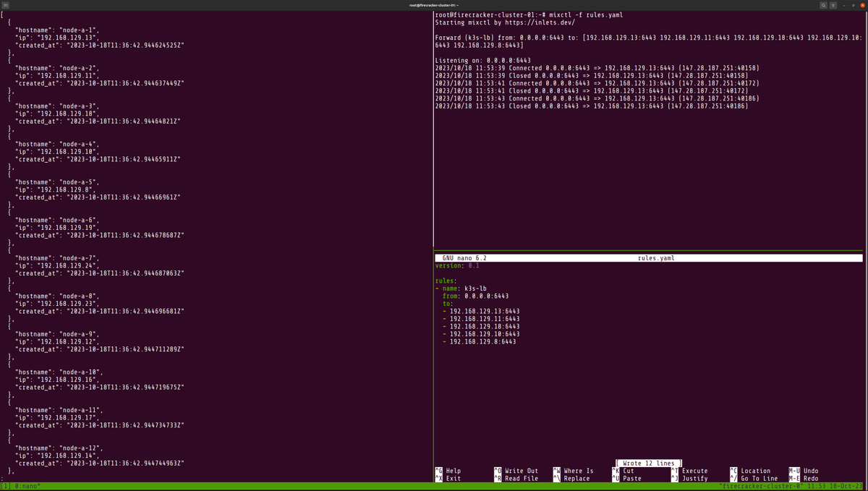Click the hostname 'node-a-8' line in JSON
Image resolution: width=868 pixels, height=491 pixels.
[x=56, y=296]
